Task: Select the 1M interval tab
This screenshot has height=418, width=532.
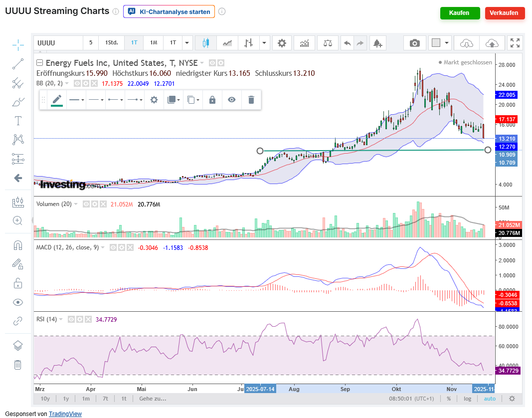Action: coord(154,43)
